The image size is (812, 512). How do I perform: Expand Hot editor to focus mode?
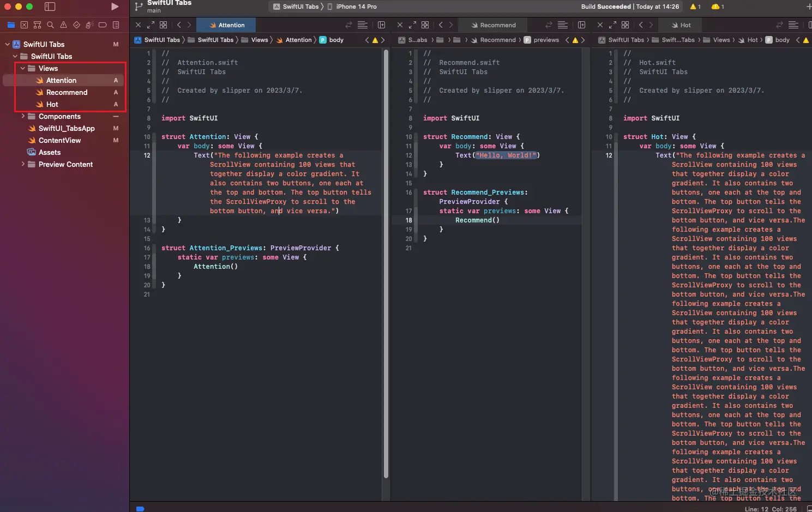pos(612,25)
